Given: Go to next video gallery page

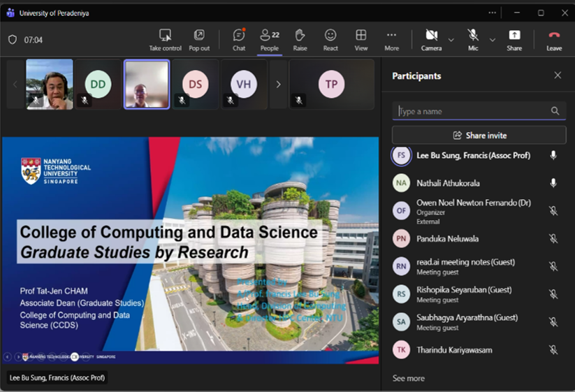Looking at the screenshot, I should point(278,85).
